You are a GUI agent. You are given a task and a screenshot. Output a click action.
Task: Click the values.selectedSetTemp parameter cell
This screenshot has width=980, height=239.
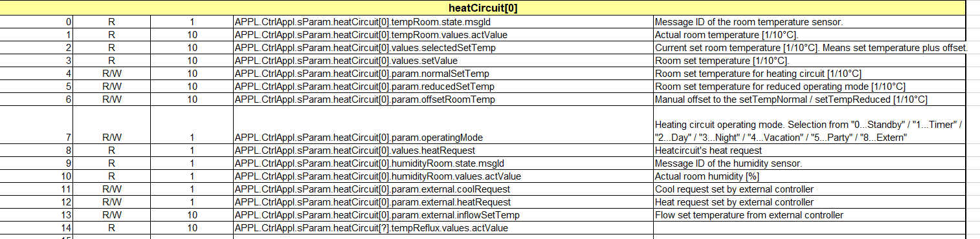click(443, 48)
